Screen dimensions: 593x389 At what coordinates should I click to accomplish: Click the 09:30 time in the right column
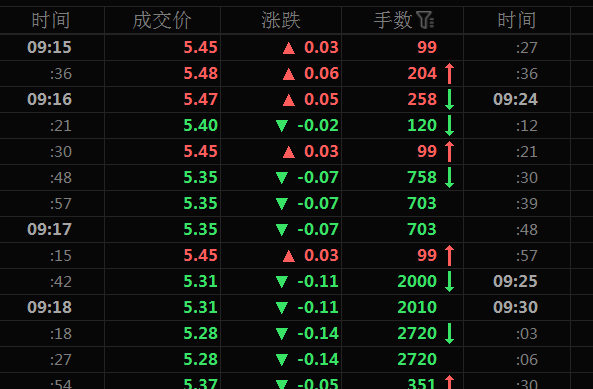[515, 307]
